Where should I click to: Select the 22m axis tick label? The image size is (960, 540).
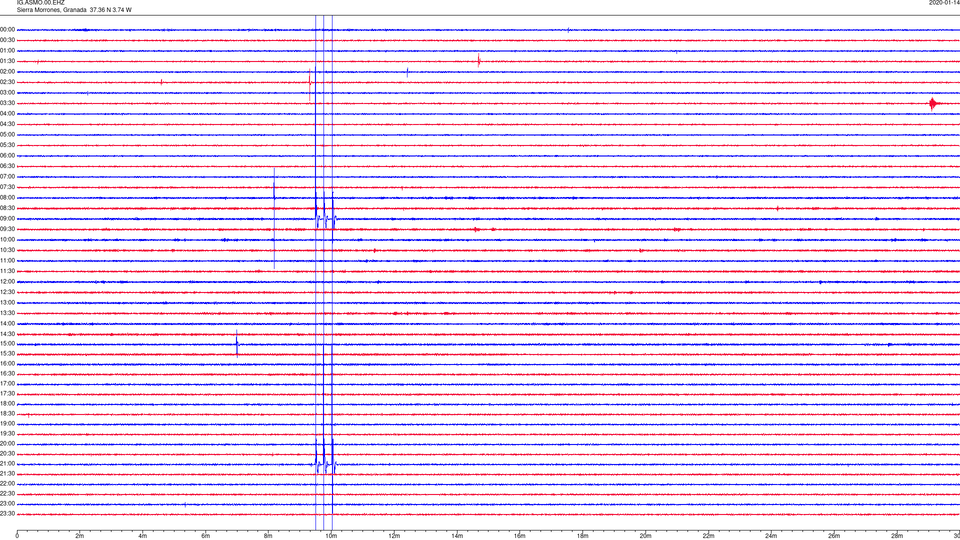(708, 536)
